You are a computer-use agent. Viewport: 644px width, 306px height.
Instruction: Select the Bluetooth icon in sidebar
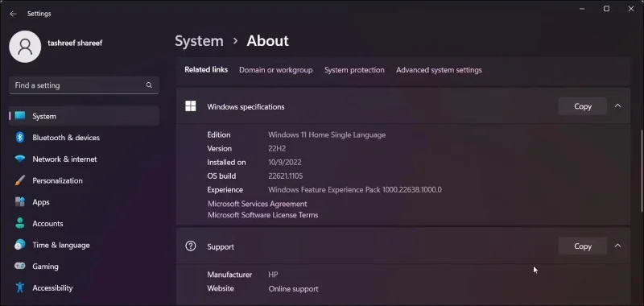[x=19, y=137]
